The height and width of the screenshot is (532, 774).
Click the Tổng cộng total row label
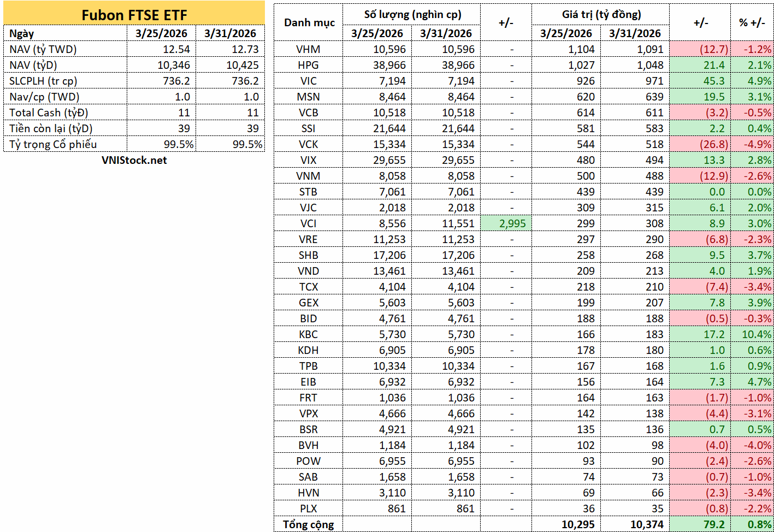coord(308,524)
